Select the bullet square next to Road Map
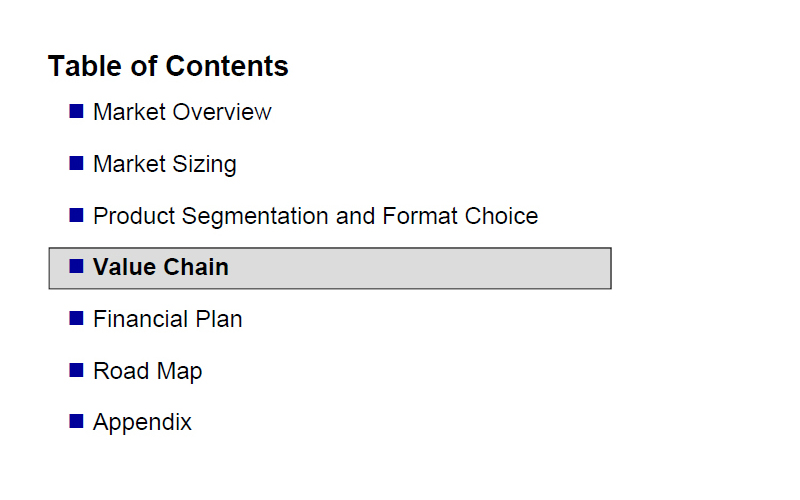Viewport: 800px width, 500px height. [76, 370]
